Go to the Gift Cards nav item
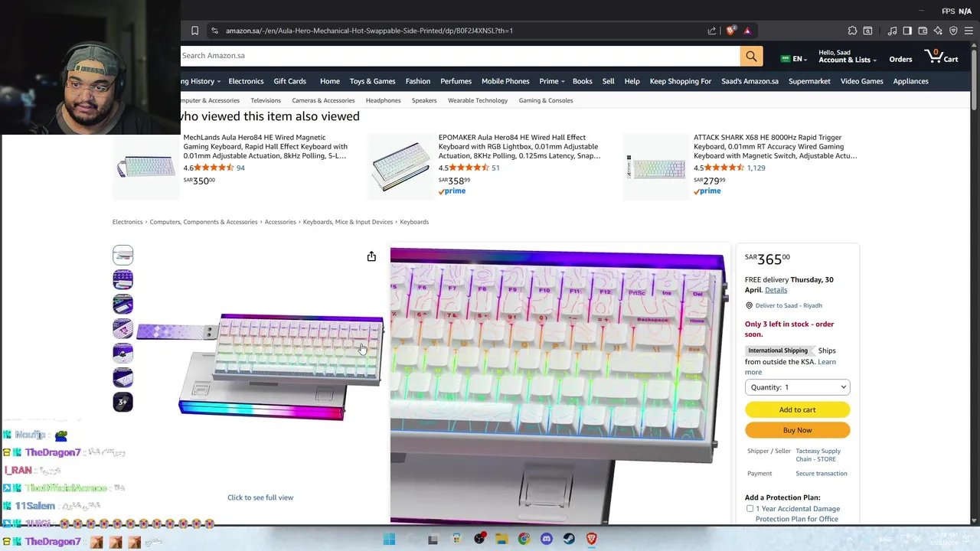Image resolution: width=980 pixels, height=551 pixels. coord(289,81)
